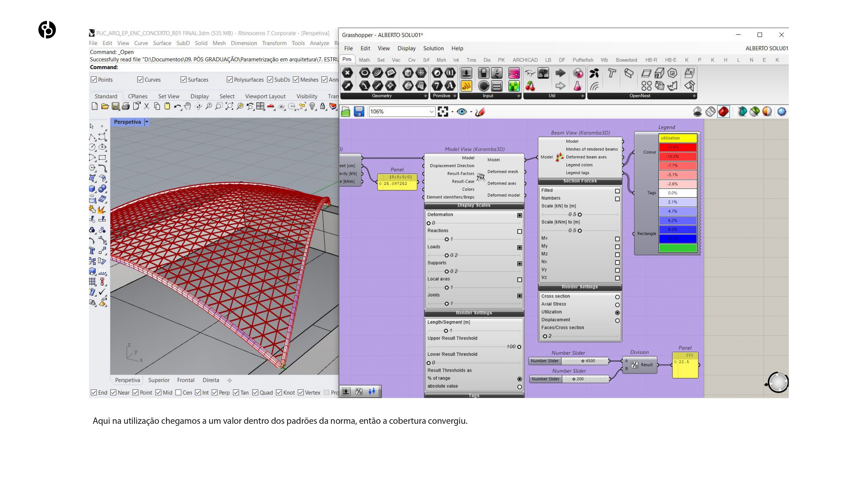Toggle the Reactions checkbox in Model View
The width and height of the screenshot is (868, 488).
click(x=520, y=231)
